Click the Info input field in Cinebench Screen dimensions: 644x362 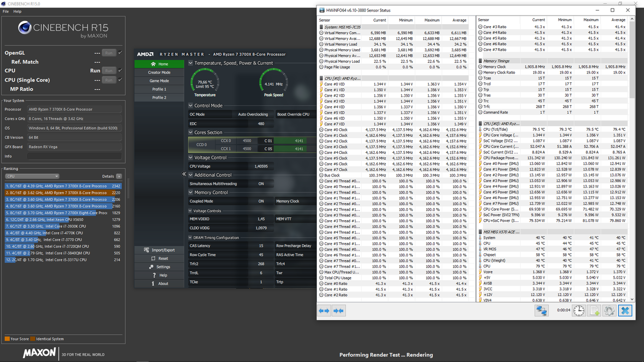(x=74, y=156)
